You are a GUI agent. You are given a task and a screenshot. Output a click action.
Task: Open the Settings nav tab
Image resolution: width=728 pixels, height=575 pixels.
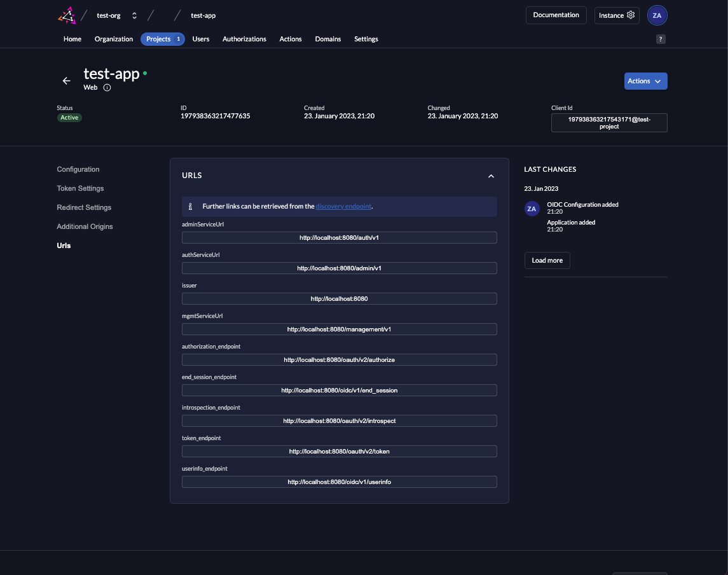366,39
